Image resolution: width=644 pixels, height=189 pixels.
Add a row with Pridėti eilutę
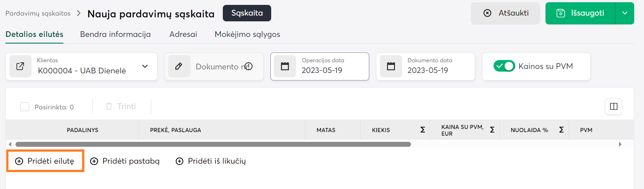pos(45,161)
